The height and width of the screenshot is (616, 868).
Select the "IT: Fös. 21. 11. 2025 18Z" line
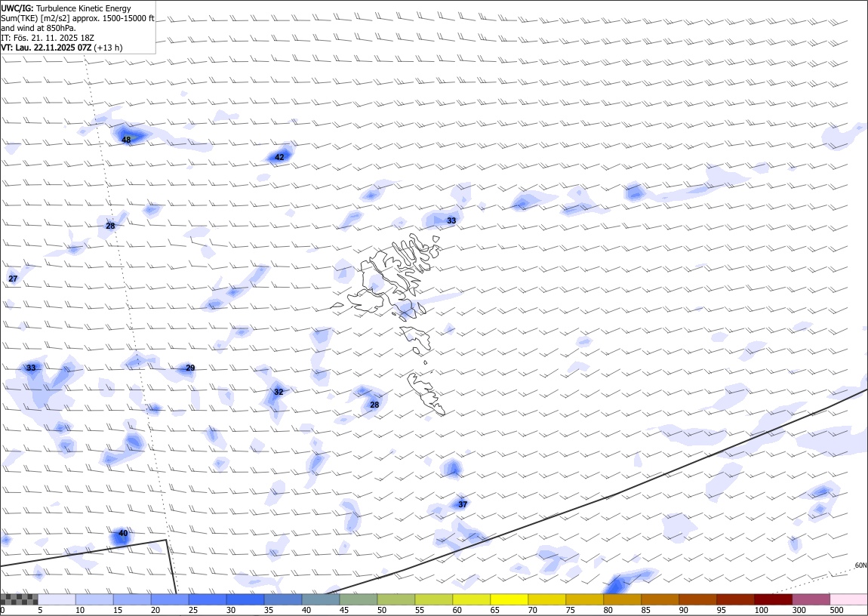coord(48,38)
